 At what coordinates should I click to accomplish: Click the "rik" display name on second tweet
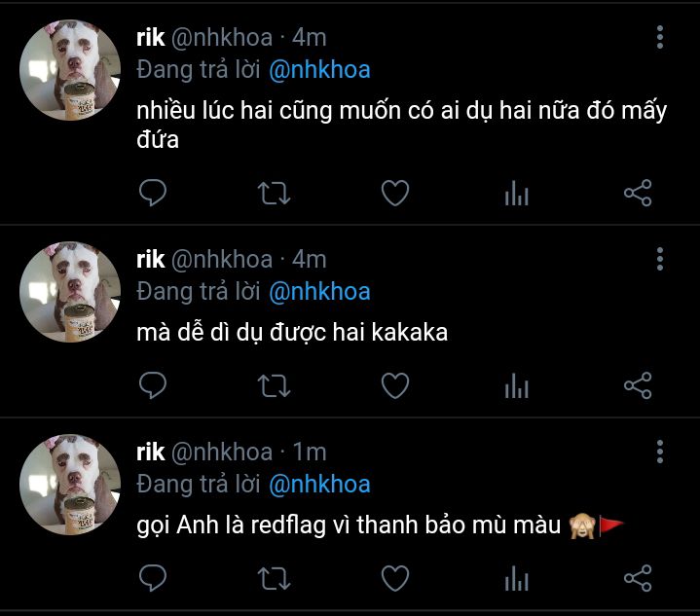(x=150, y=259)
